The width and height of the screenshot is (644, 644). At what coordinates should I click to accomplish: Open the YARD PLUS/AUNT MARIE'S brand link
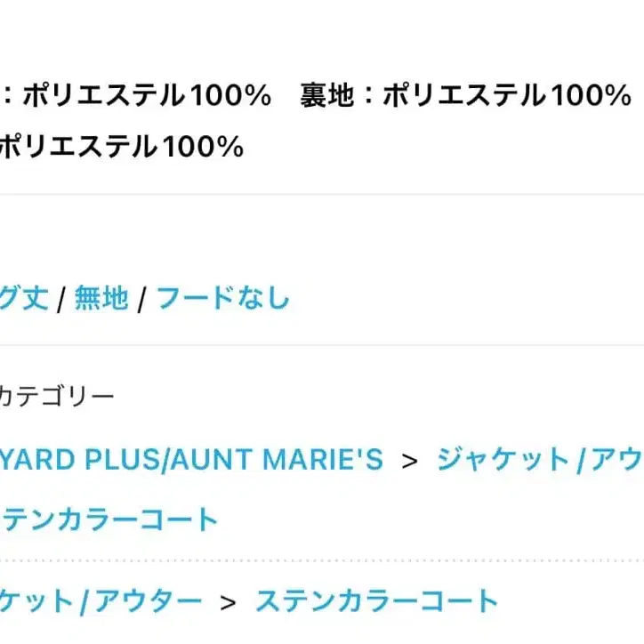(x=191, y=459)
